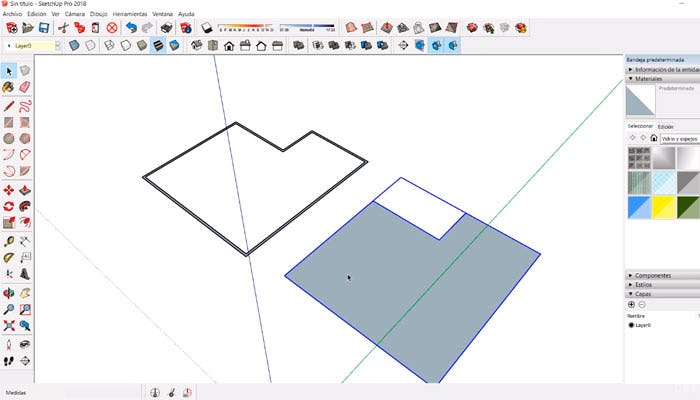This screenshot has height=400, width=700.
Task: Select the Orbit camera tool
Action: coord(8,293)
